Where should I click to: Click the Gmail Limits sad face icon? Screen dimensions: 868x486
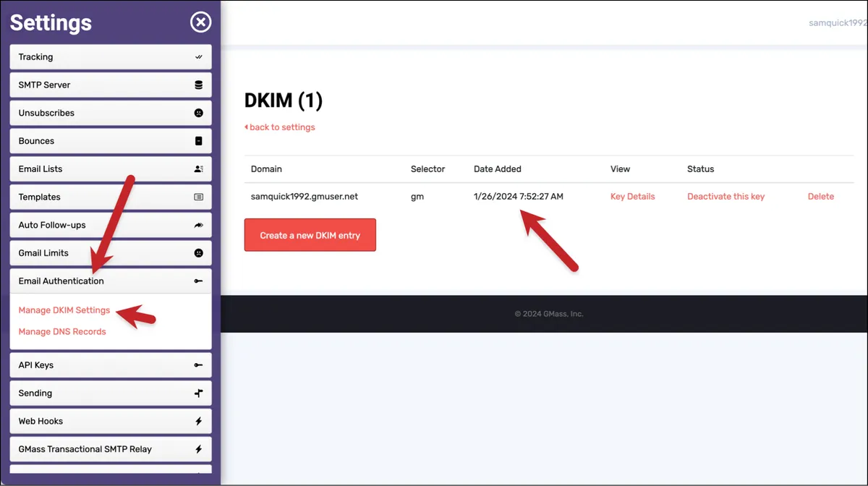(x=199, y=253)
